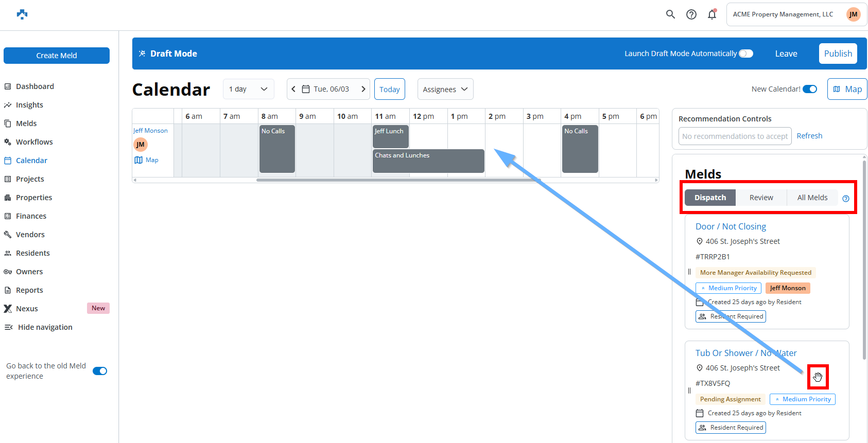This screenshot has height=443, width=868.
Task: Select the All Melds tab
Action: pyautogui.click(x=812, y=198)
